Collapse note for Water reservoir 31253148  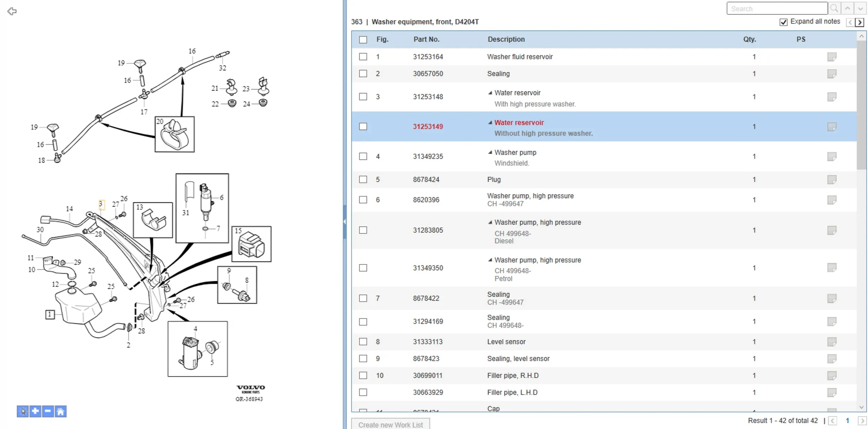point(490,93)
